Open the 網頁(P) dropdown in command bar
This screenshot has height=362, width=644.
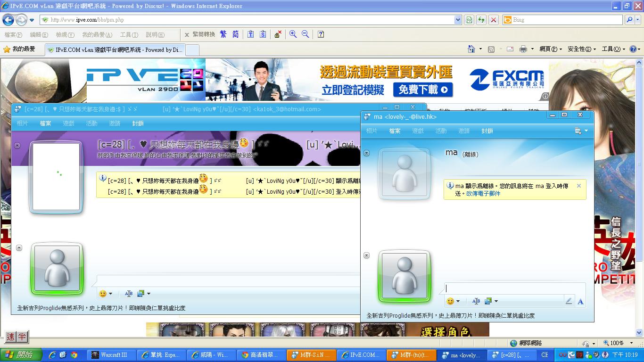click(x=551, y=49)
